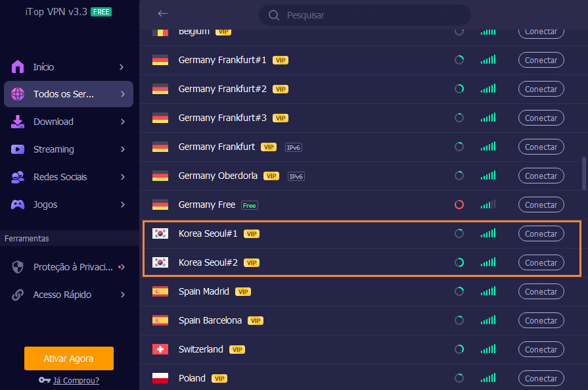The image size is (588, 390).
Task: Expand the Acesso Rápido chevron
Action: 123,295
